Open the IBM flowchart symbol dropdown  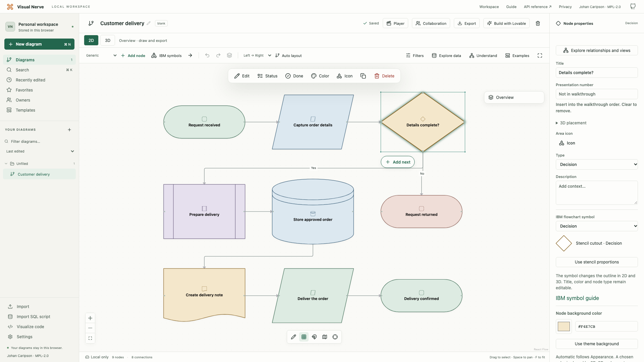[597, 226]
